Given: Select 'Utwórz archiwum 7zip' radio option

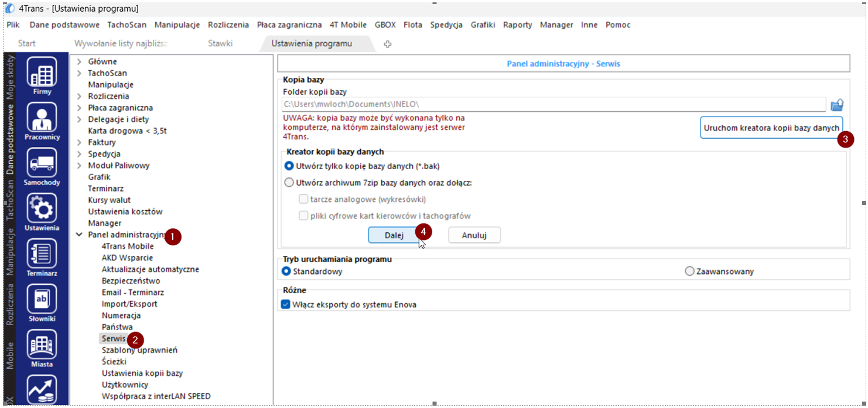Looking at the screenshot, I should tap(289, 183).
